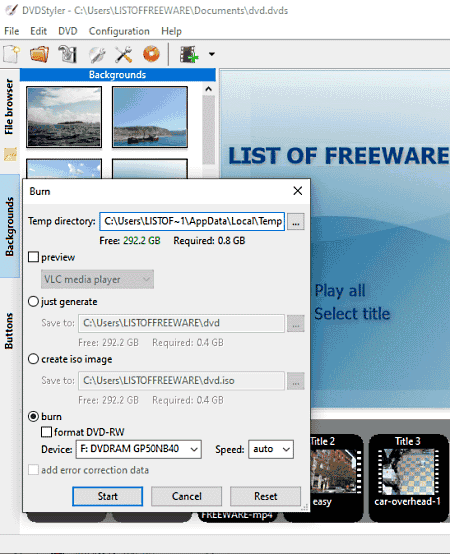The height and width of the screenshot is (554, 450).
Task: Click the Backgrounds panel header
Action: click(118, 75)
